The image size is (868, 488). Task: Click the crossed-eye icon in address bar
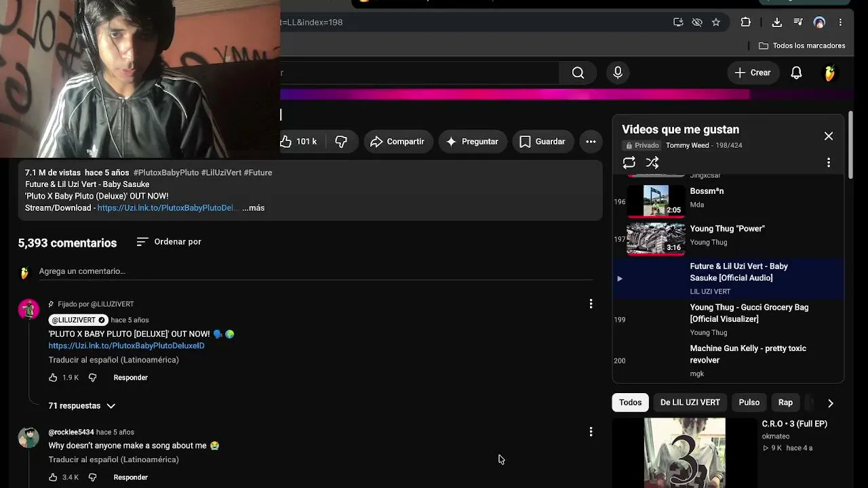coord(697,22)
